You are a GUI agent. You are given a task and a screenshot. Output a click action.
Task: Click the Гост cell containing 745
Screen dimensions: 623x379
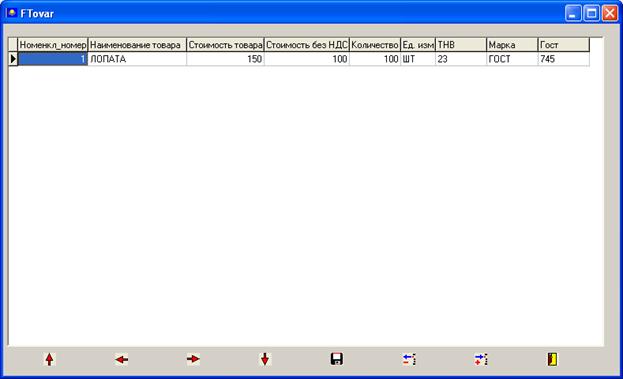(x=563, y=59)
